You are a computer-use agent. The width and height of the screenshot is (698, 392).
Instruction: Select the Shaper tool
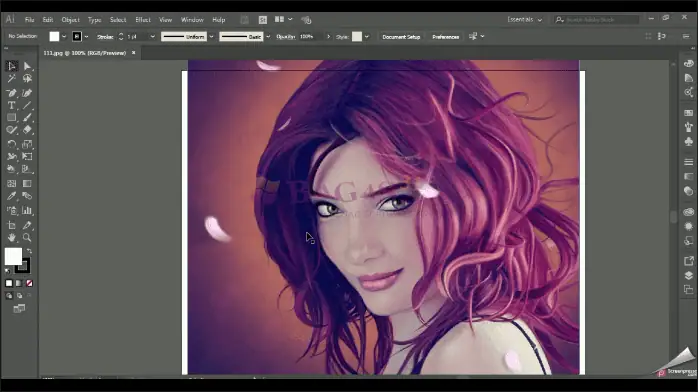click(x=12, y=130)
